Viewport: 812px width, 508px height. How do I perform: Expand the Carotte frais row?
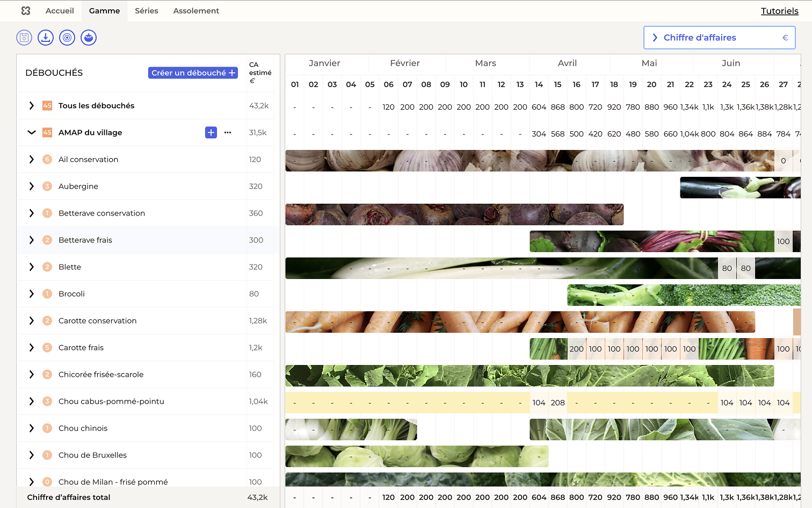coord(31,347)
